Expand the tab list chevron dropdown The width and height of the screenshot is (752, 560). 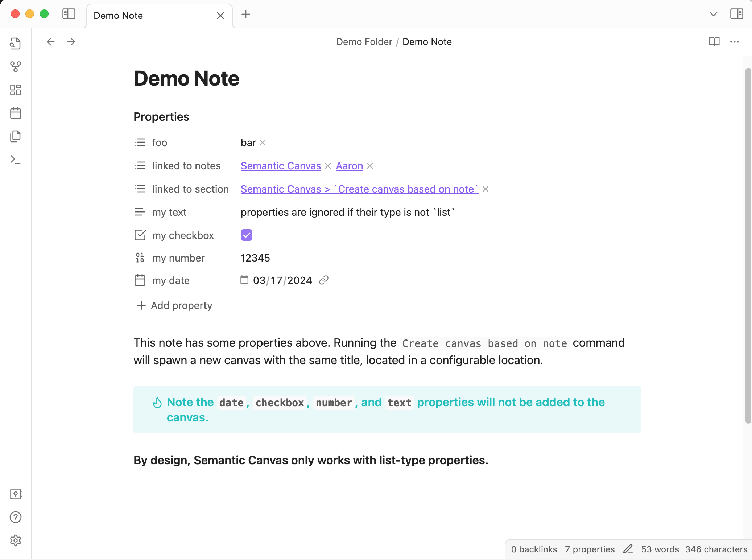(713, 14)
